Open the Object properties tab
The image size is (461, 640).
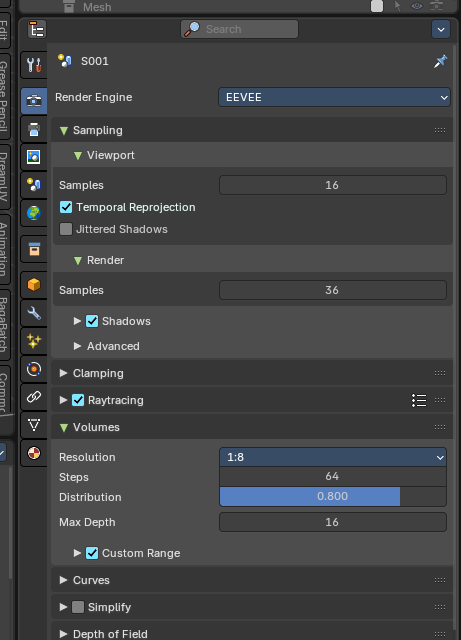click(34, 284)
